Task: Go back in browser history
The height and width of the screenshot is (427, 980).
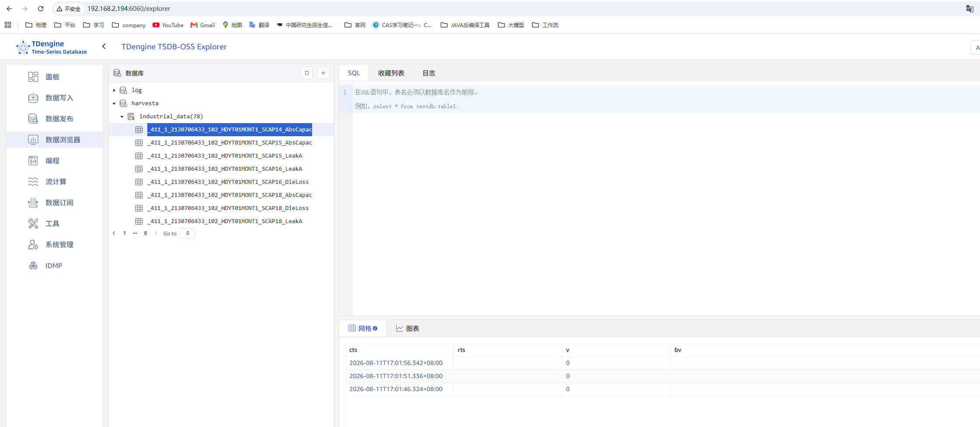Action: coord(9,9)
